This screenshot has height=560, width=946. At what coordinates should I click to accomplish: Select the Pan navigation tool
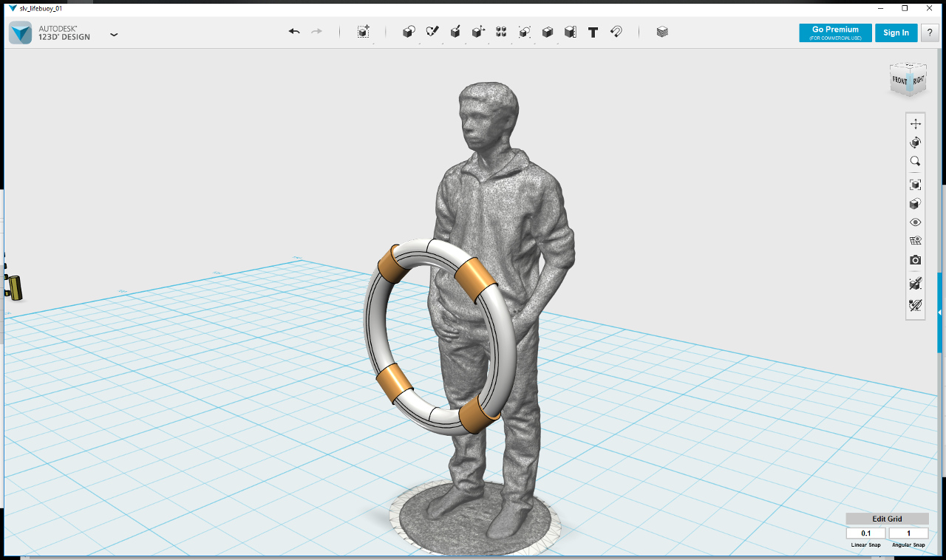tap(916, 123)
